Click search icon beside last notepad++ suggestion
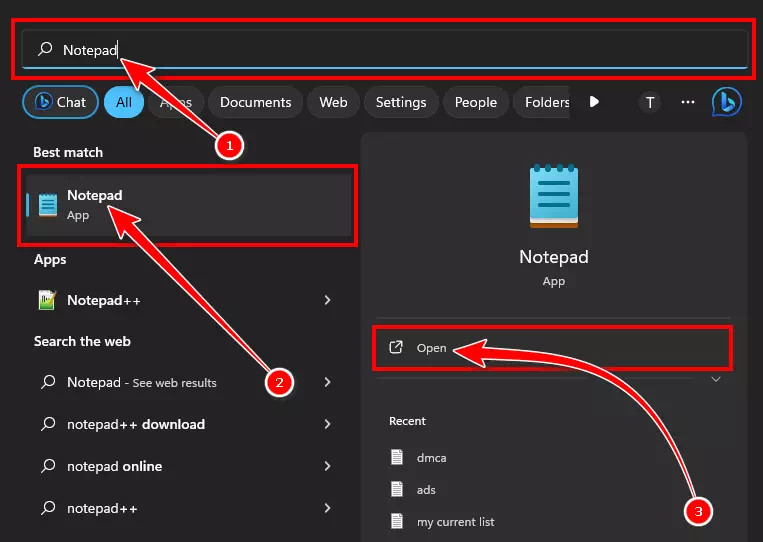This screenshot has width=763, height=542. (48, 507)
